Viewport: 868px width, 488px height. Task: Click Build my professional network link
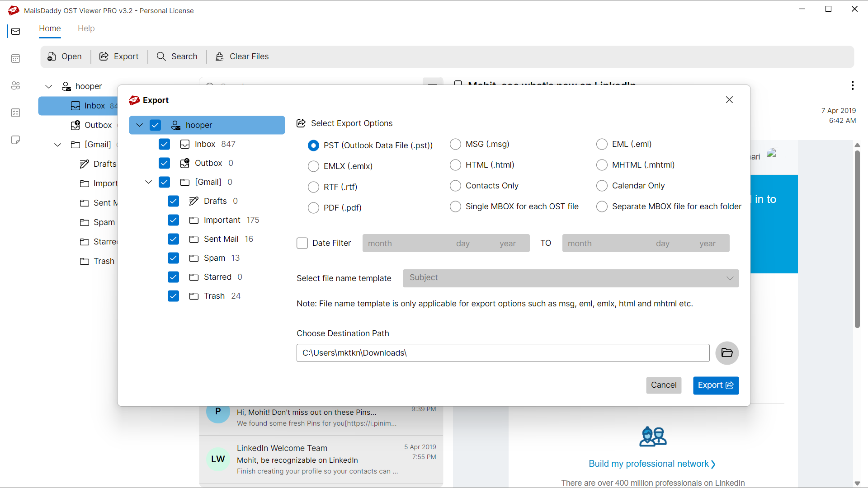652,464
